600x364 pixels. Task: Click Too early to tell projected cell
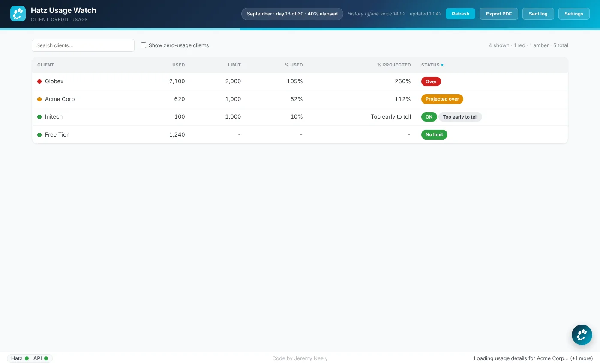tap(391, 117)
